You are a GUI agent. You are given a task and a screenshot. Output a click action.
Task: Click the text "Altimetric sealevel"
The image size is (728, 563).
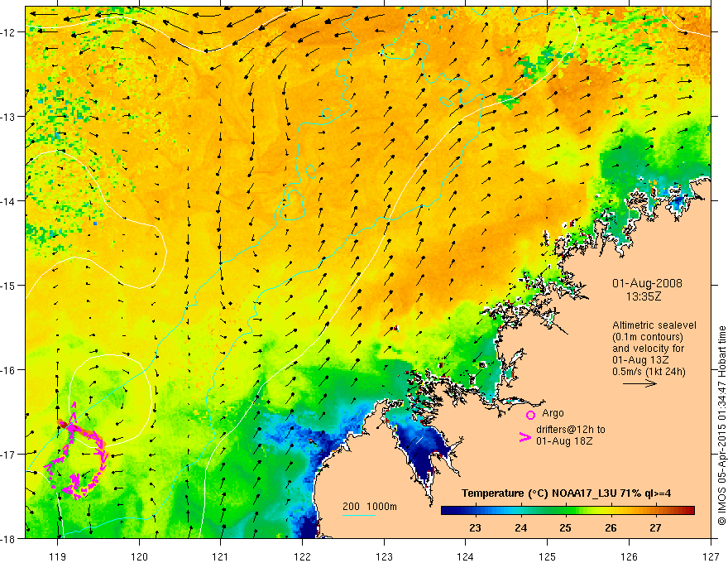(x=654, y=325)
